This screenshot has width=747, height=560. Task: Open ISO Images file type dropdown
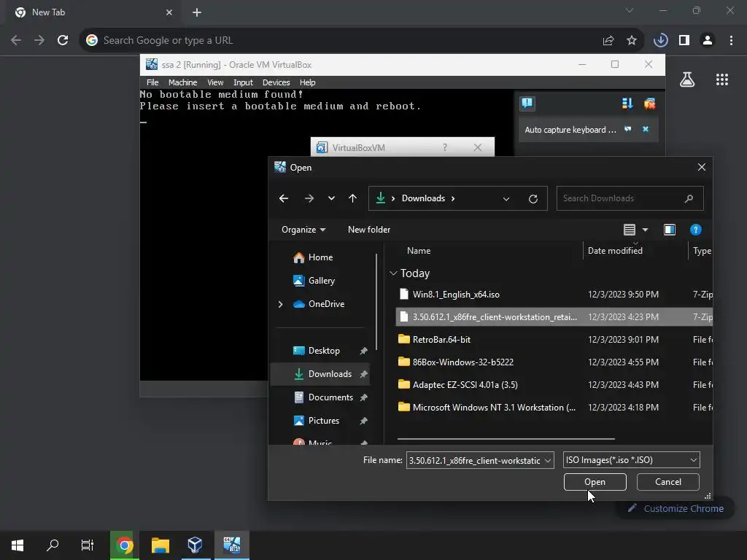631,460
